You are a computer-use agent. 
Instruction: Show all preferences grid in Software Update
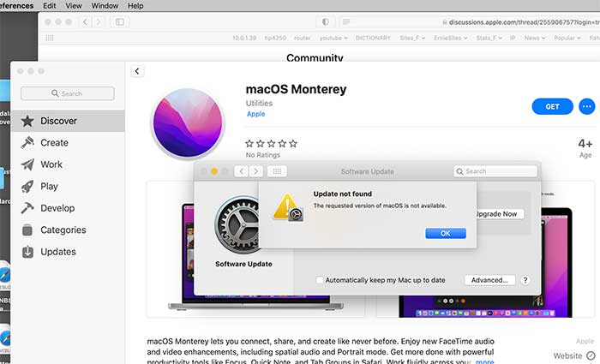(x=277, y=171)
